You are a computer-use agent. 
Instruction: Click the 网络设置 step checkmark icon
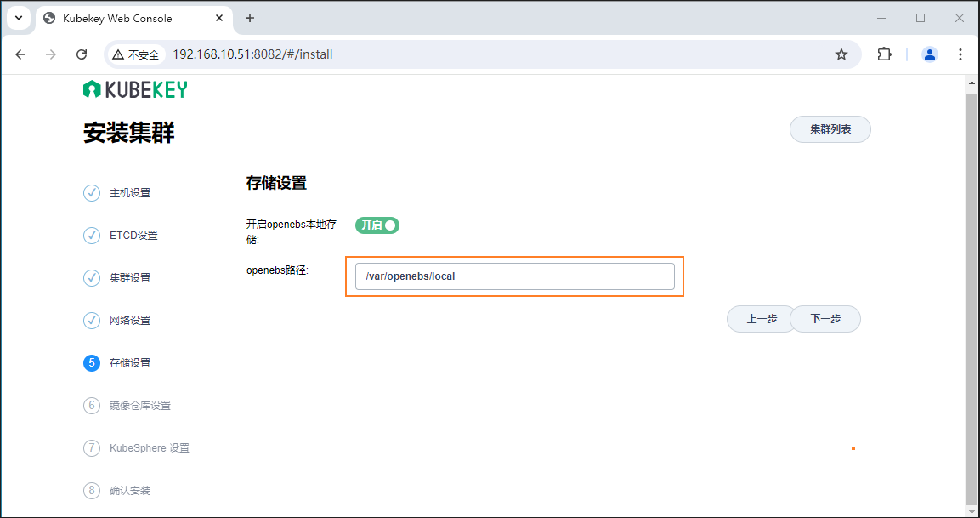(x=92, y=321)
